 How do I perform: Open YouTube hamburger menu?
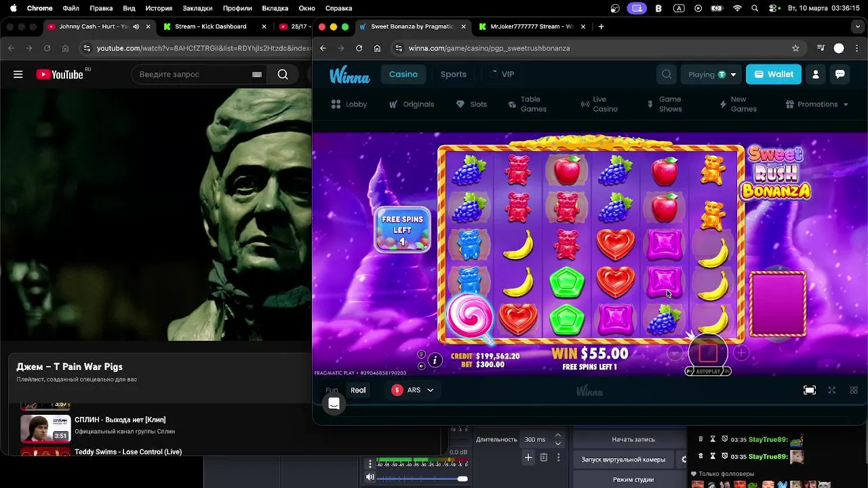(x=18, y=75)
